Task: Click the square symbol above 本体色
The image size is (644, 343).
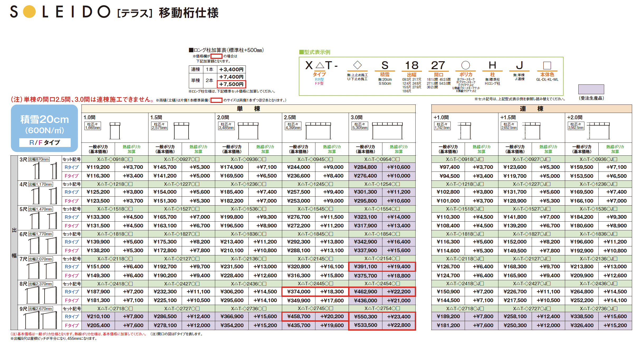Action: [547, 65]
